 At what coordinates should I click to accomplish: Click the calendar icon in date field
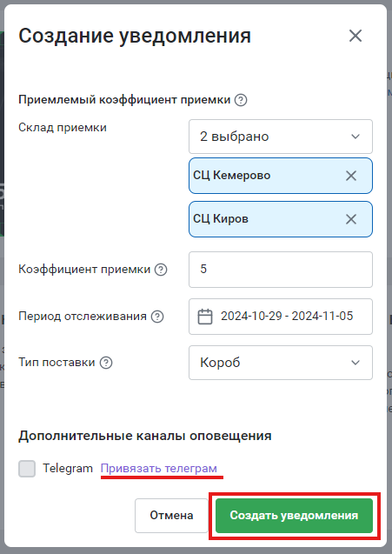pyautogui.click(x=205, y=317)
